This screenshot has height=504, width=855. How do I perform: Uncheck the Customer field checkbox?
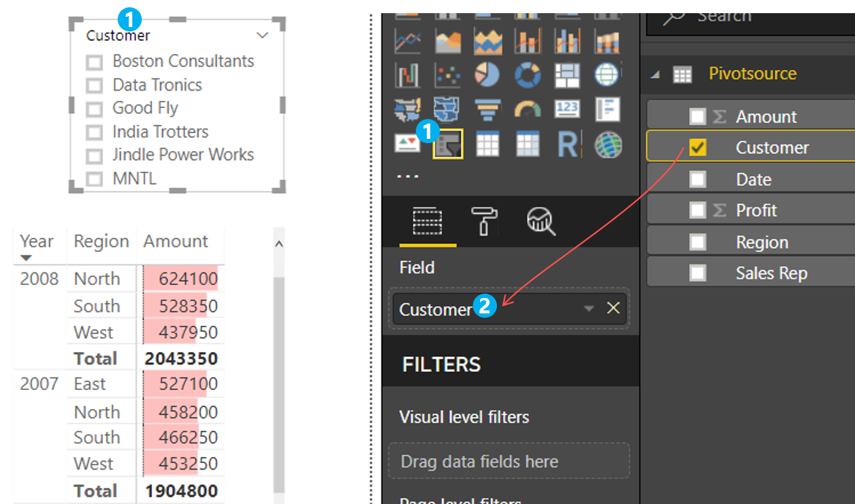(698, 148)
